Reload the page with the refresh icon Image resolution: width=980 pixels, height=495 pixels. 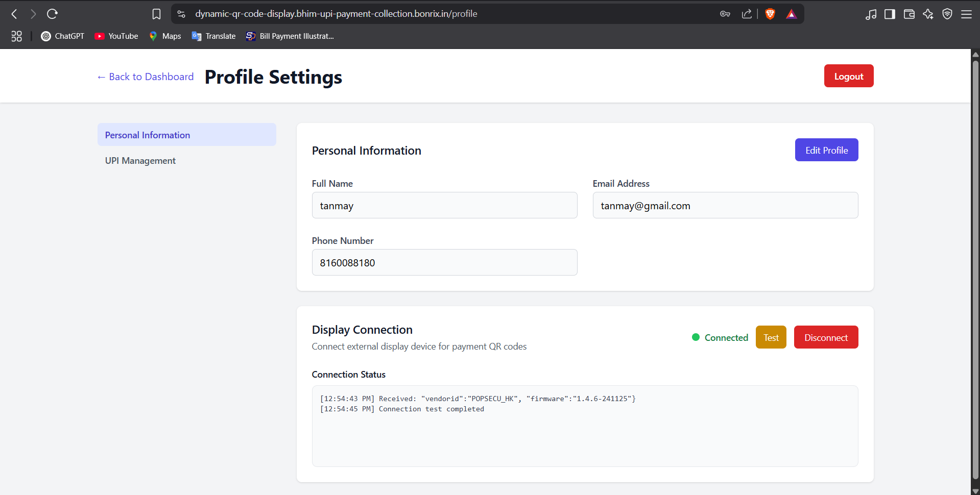[x=52, y=14]
